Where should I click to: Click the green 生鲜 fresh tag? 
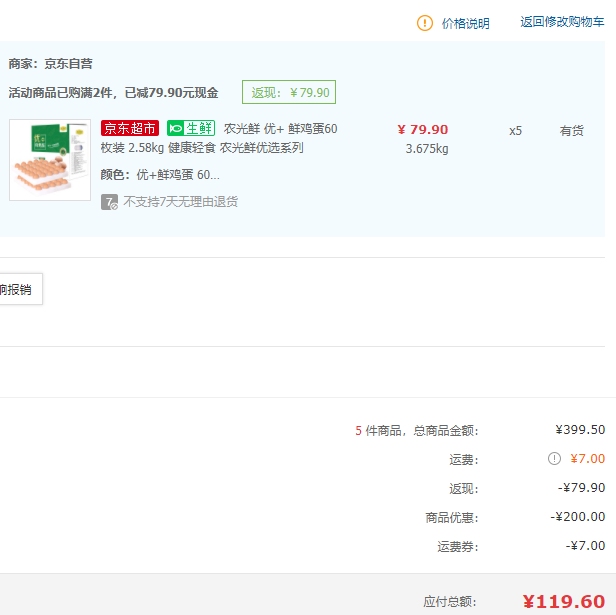point(191,129)
